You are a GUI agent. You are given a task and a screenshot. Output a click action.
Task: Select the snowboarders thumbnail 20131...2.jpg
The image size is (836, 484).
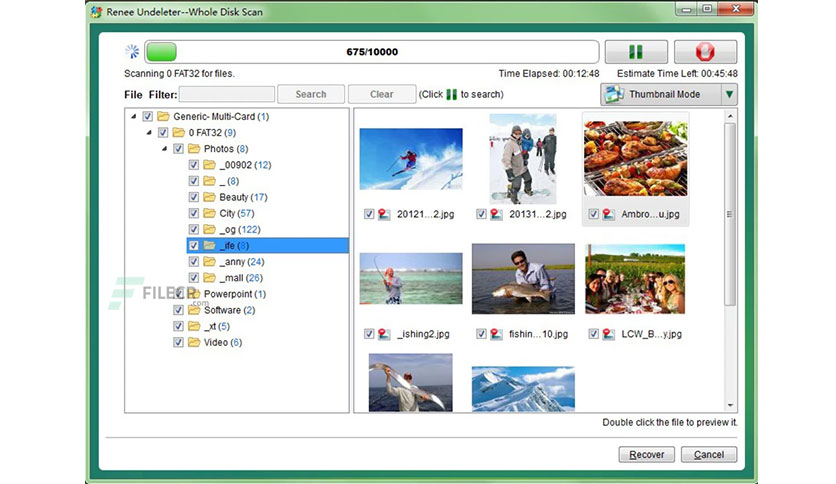point(523,159)
